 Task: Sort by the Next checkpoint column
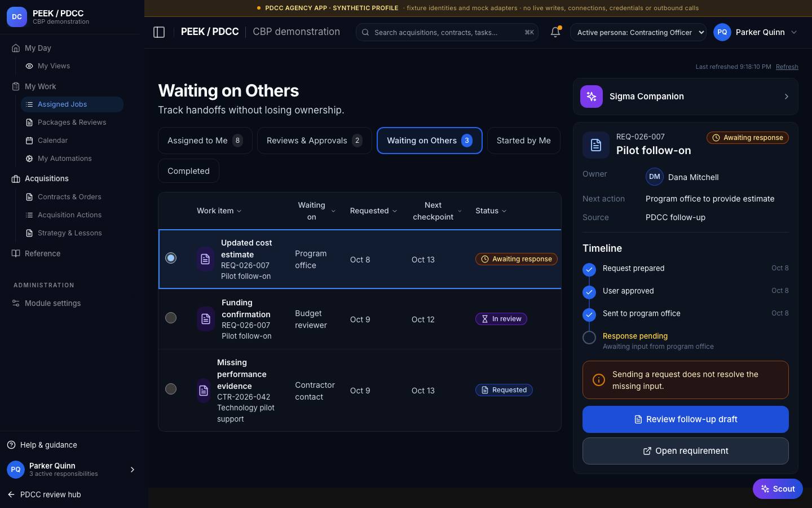point(437,211)
